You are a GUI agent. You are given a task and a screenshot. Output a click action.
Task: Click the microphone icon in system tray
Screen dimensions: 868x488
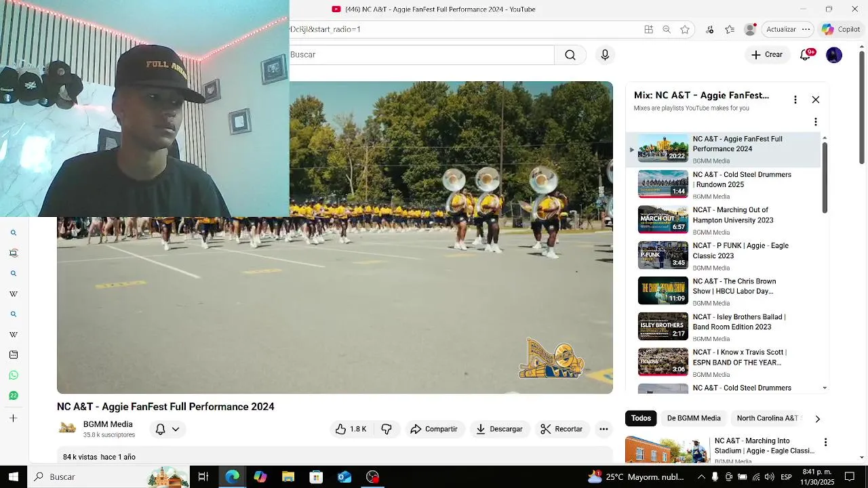pos(715,477)
